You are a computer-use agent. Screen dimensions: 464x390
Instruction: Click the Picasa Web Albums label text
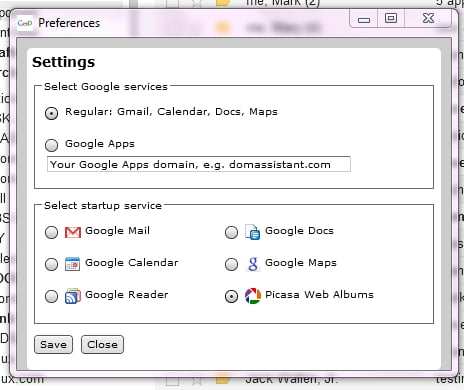(x=319, y=295)
